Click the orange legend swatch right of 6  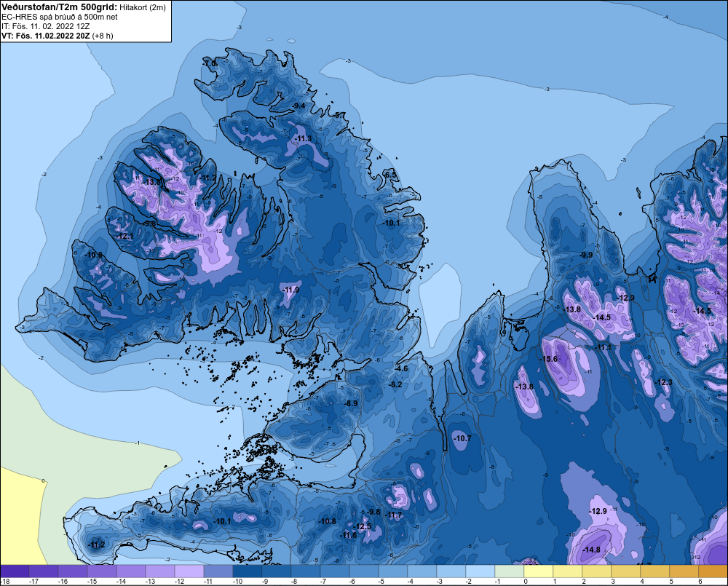tap(713, 571)
